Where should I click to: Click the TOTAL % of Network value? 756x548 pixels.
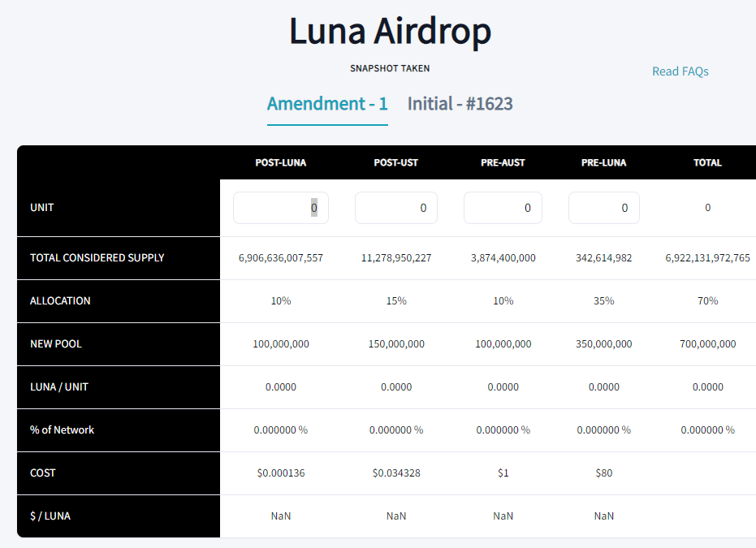707,430
